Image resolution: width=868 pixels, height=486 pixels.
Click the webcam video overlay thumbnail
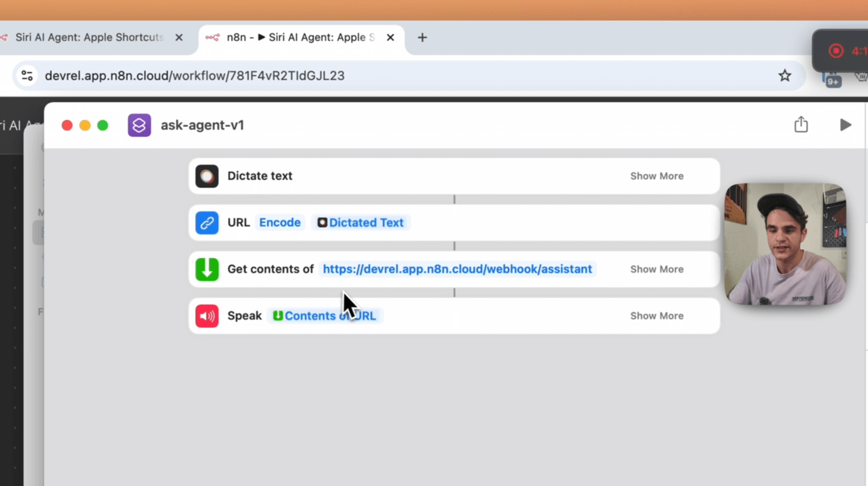785,244
